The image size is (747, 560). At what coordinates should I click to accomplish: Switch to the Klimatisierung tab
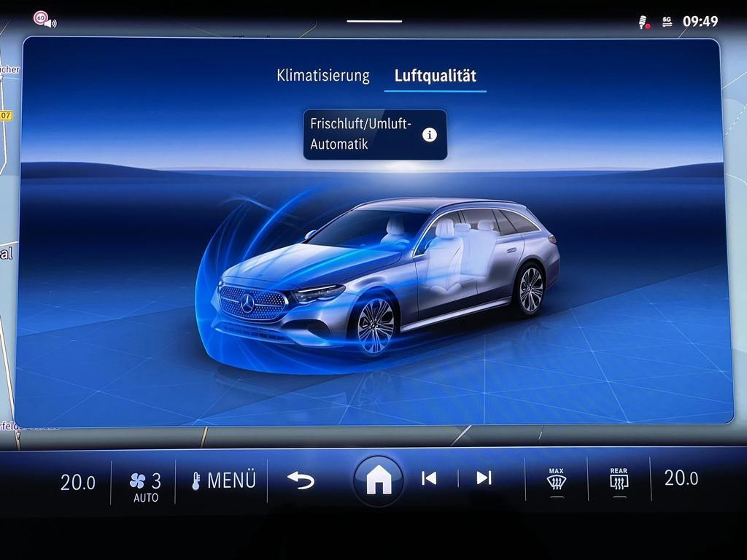[323, 76]
